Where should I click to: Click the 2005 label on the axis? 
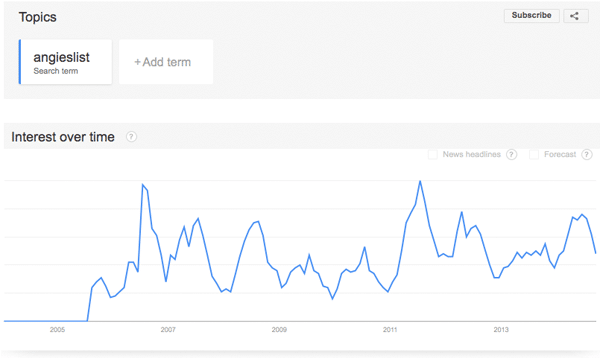click(57, 330)
